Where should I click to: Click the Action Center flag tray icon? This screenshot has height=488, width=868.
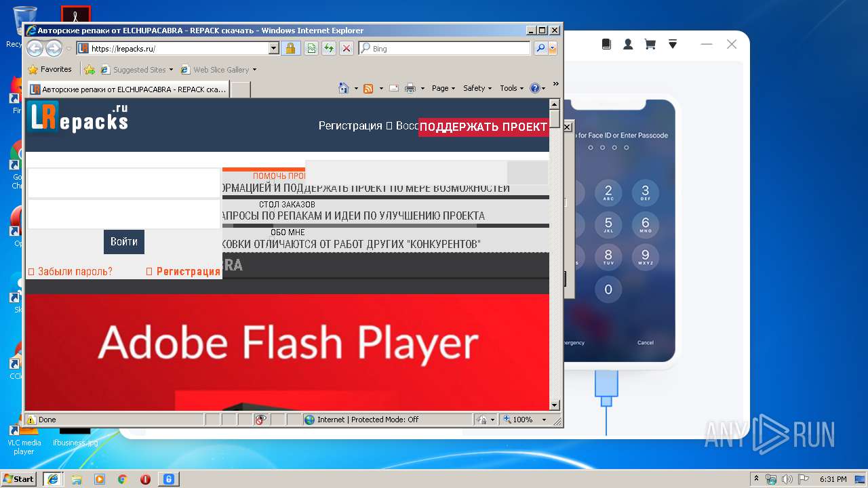pos(804,479)
